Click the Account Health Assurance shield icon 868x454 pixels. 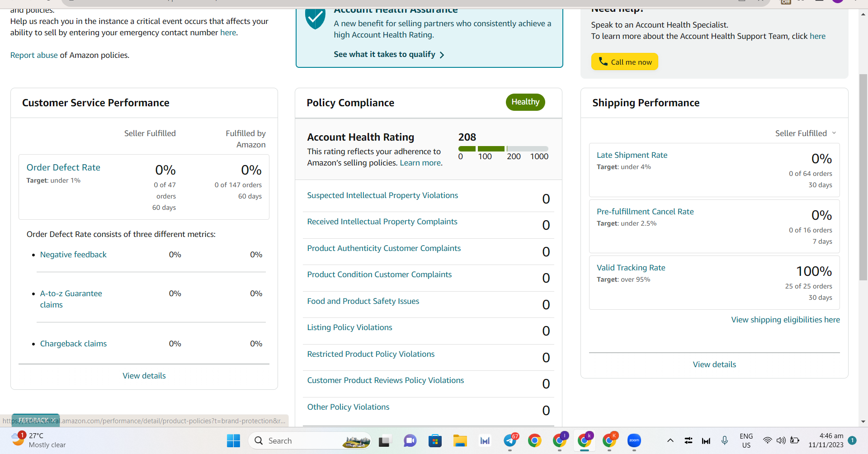pos(315,19)
